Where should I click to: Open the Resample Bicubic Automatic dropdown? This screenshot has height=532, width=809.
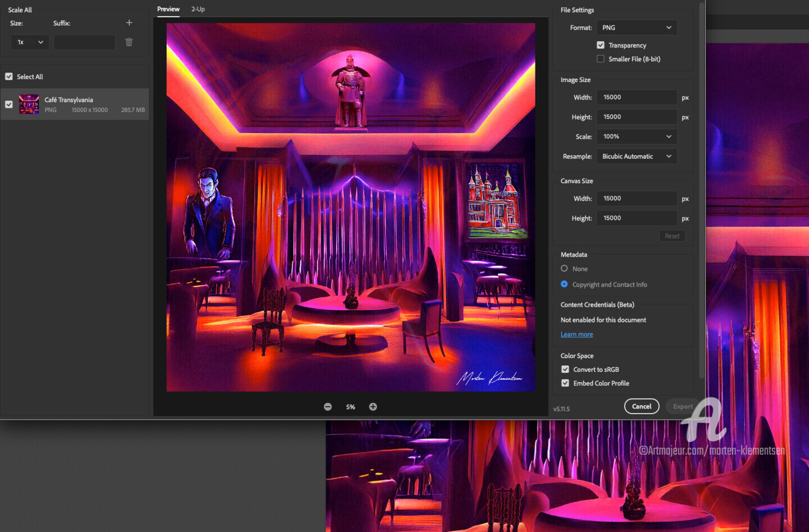[x=636, y=156]
